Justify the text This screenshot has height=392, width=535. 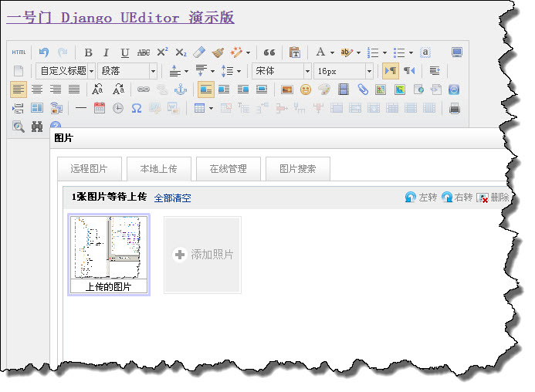click(74, 90)
